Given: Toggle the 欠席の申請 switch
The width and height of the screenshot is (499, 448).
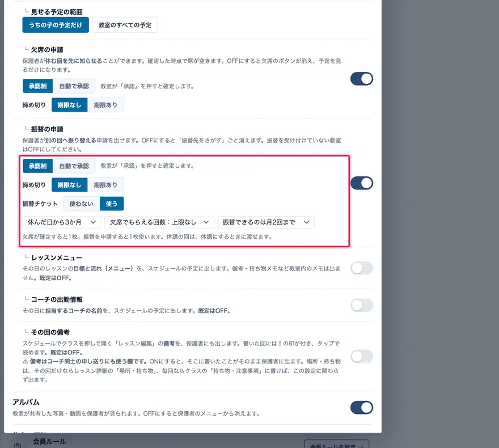Looking at the screenshot, I should point(362,79).
